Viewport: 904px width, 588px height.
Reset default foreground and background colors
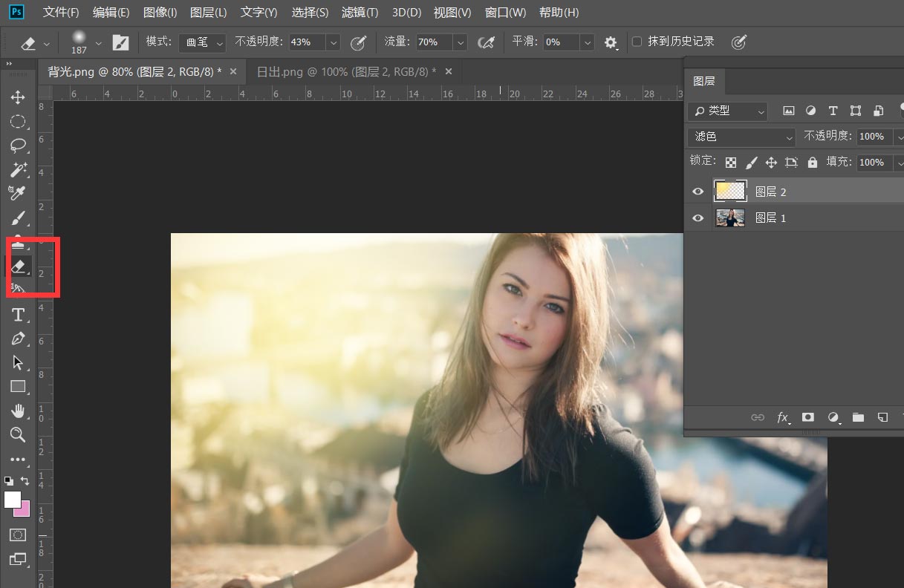tap(8, 480)
